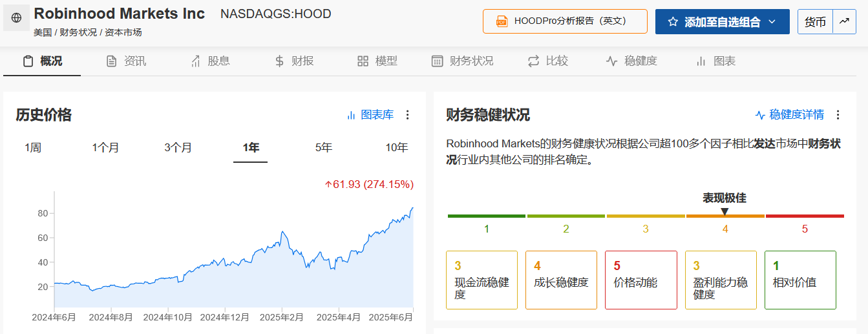Open the watchlist dropdown arrow on 添加至自选组合
Screen dimensions: 868x334
tap(772, 22)
